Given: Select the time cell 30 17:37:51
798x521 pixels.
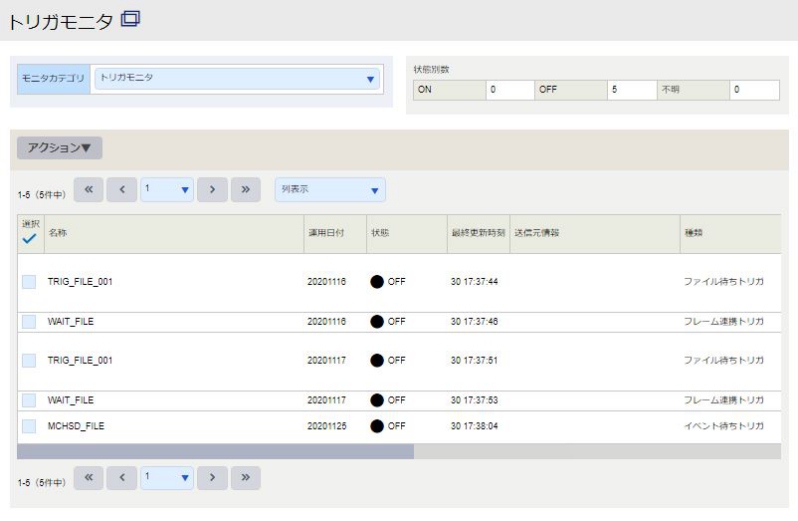Looking at the screenshot, I should (x=474, y=361).
